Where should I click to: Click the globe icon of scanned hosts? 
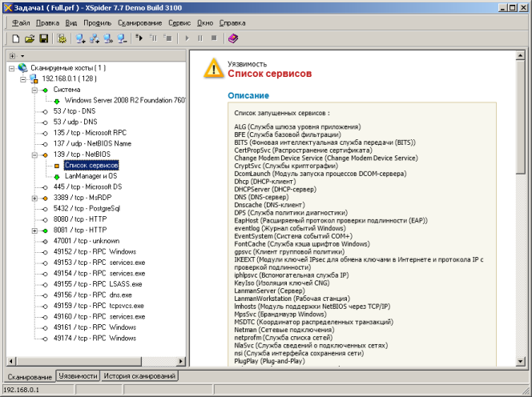coord(23,68)
